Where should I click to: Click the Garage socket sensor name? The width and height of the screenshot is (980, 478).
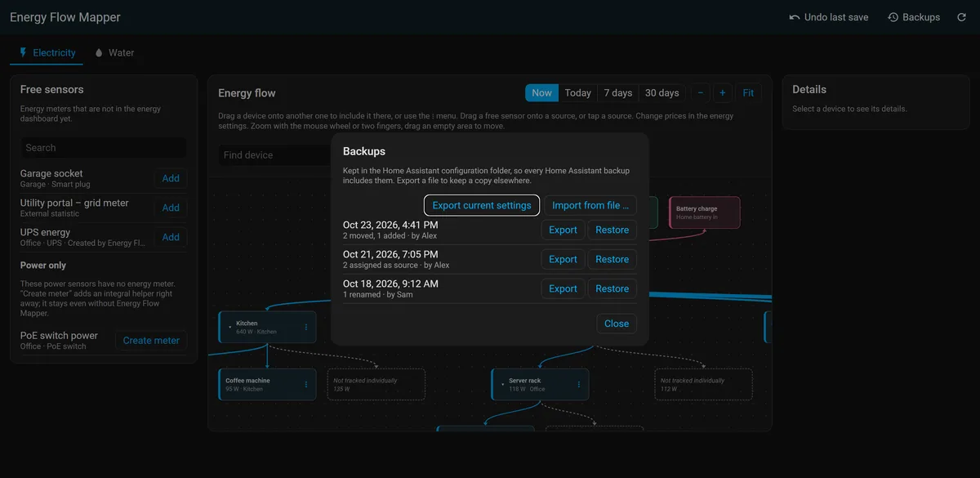pos(51,173)
